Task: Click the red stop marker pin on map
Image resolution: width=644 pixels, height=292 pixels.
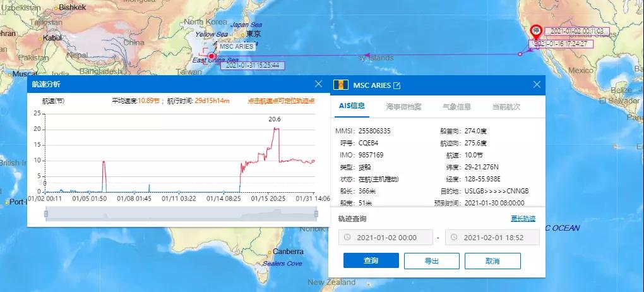Action: click(536, 30)
